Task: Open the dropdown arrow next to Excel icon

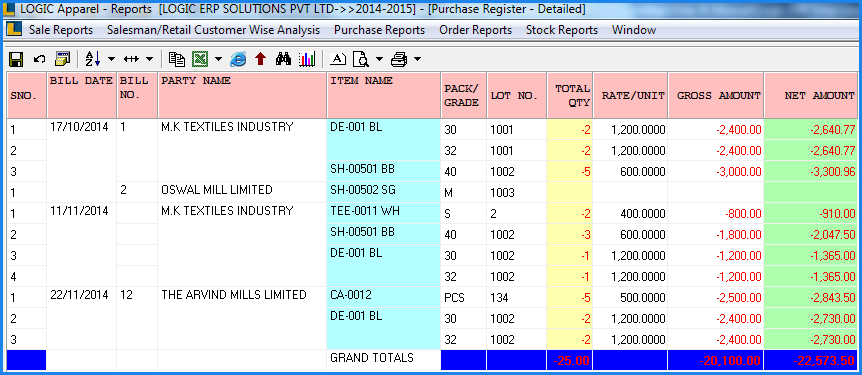Action: point(218,58)
